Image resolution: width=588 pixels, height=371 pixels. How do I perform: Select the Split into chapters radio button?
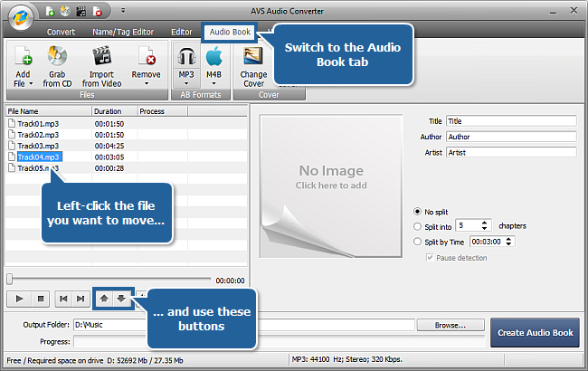pyautogui.click(x=417, y=226)
